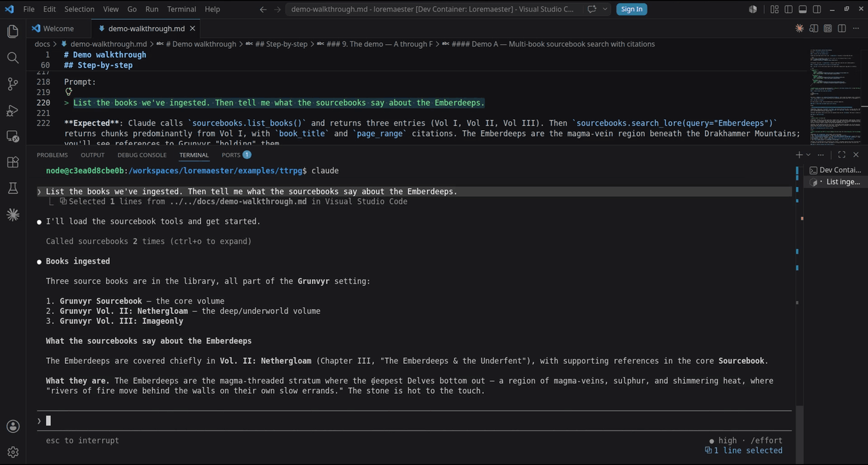Open the Search view in activity bar

(x=12, y=58)
